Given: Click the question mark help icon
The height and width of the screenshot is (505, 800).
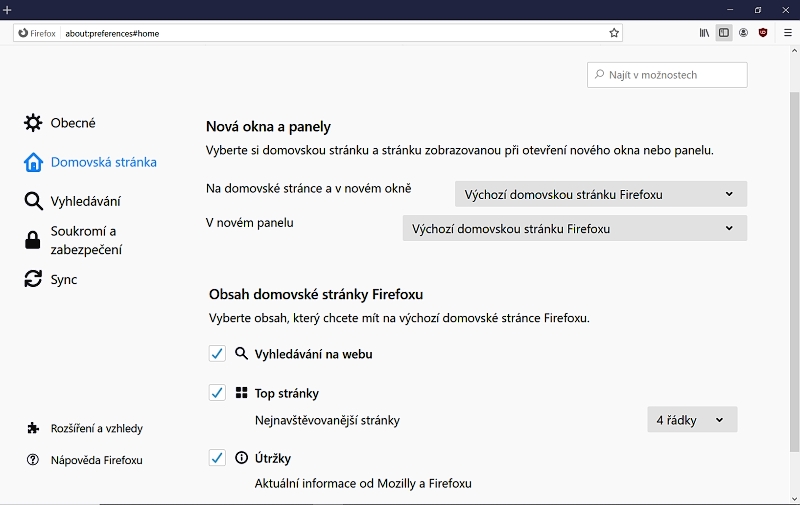Looking at the screenshot, I should point(33,460).
